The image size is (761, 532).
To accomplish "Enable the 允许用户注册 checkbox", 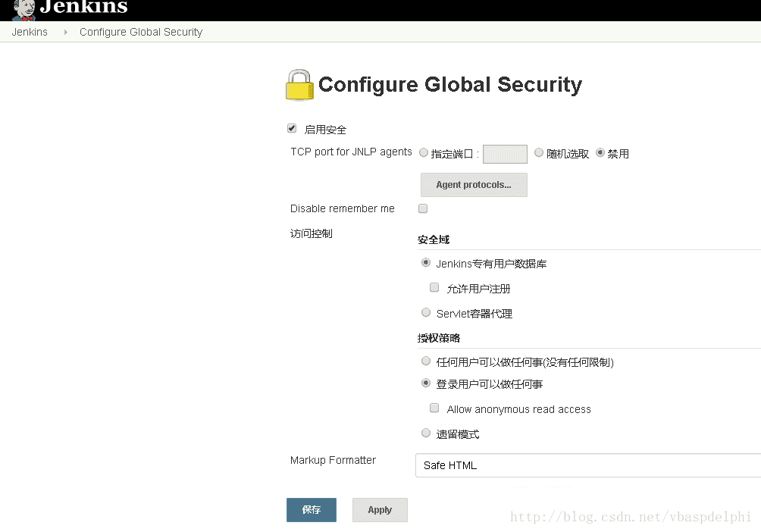I will pyautogui.click(x=434, y=288).
